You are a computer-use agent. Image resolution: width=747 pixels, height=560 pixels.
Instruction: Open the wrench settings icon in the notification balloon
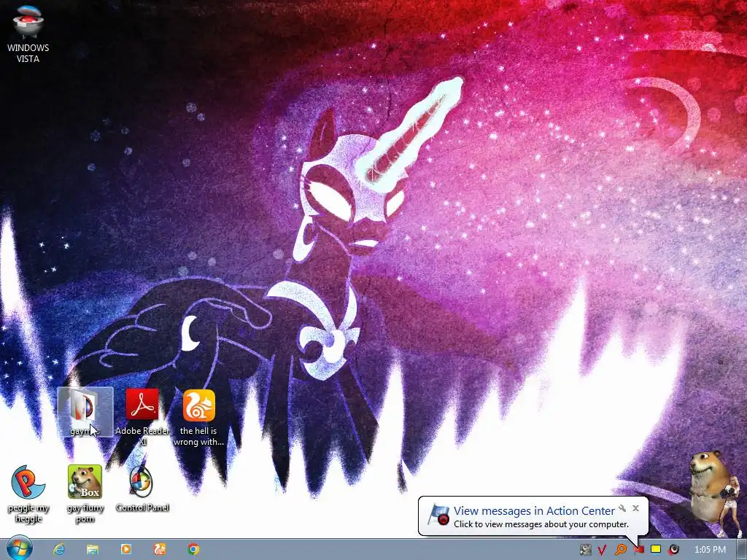pos(622,508)
